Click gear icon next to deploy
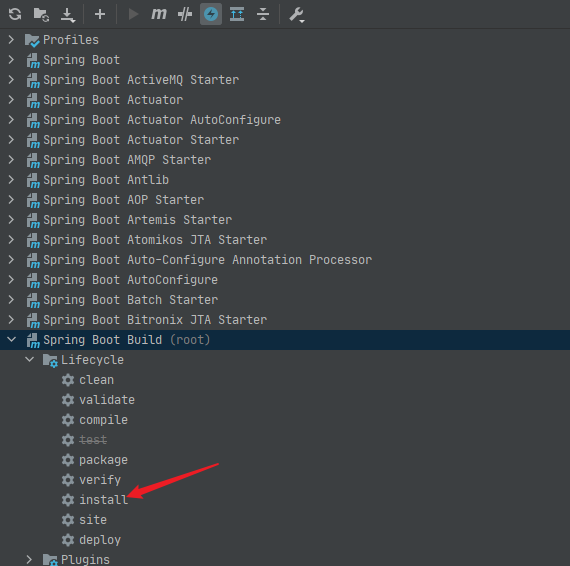This screenshot has width=570, height=566. pos(68,540)
